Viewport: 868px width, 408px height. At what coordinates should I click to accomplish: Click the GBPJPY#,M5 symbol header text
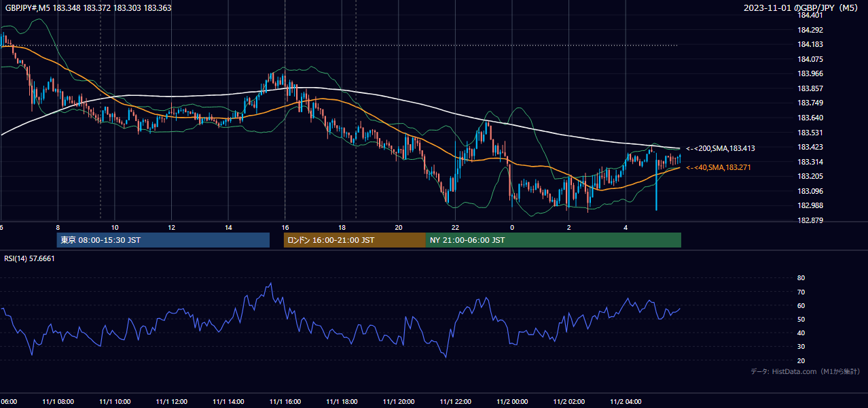[x=89, y=8]
